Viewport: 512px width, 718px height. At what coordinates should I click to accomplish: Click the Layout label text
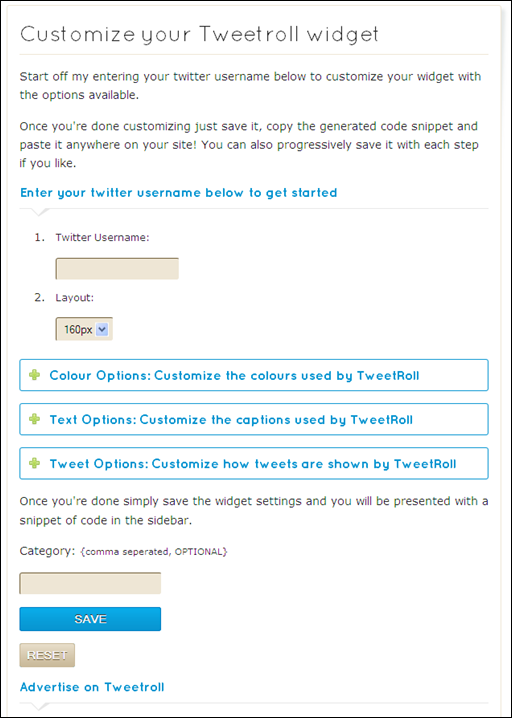click(x=75, y=298)
